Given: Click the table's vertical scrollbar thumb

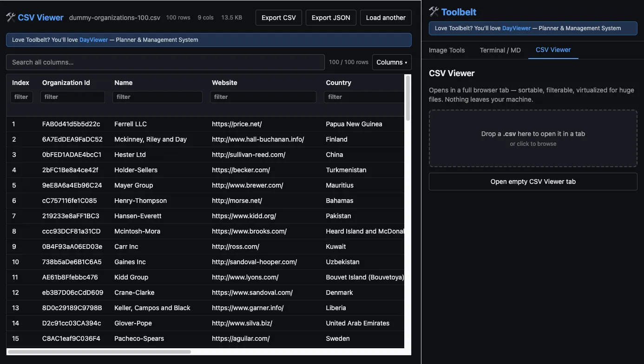Looking at the screenshot, I should [x=408, y=98].
